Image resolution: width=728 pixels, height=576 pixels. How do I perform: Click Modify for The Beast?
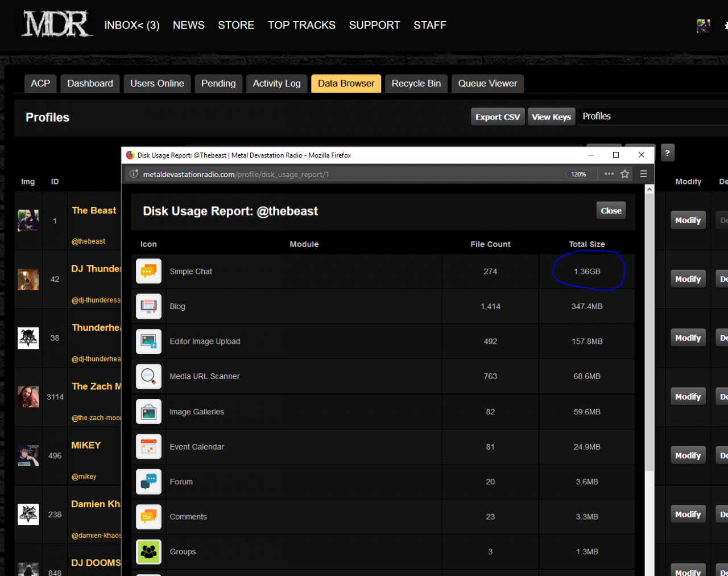click(688, 220)
